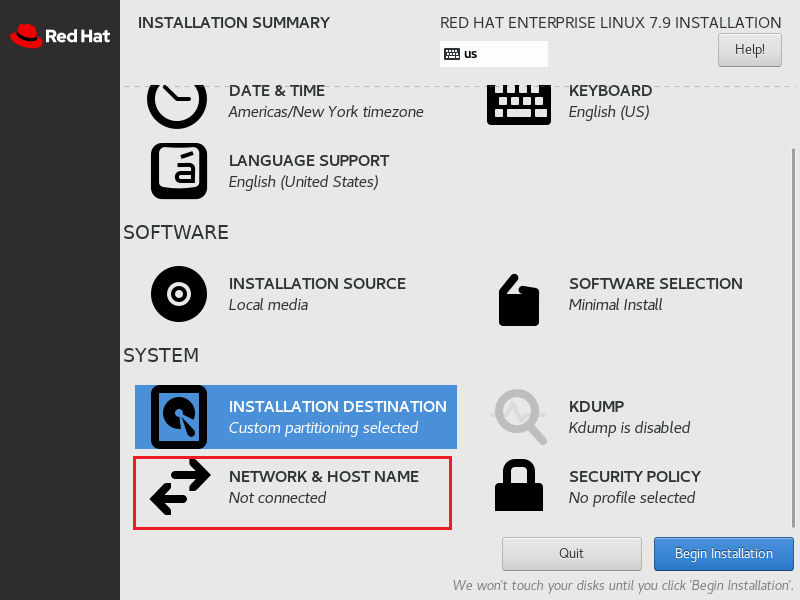This screenshot has height=600, width=800.
Task: Click the Red Hat logo
Action: pos(60,36)
